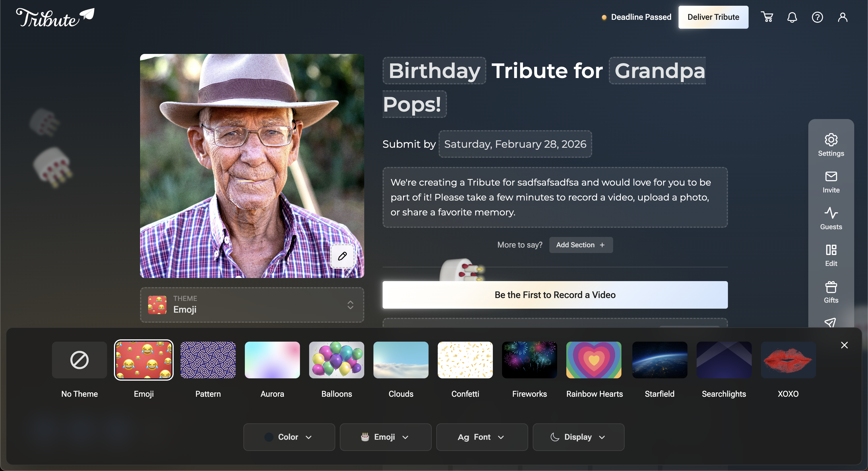Screen dimensions: 868x471
Task: Switch theme to Fireworks
Action: (x=529, y=360)
